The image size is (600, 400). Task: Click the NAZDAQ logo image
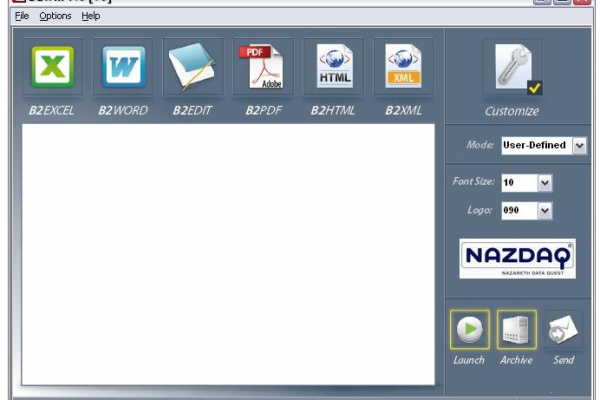517,259
